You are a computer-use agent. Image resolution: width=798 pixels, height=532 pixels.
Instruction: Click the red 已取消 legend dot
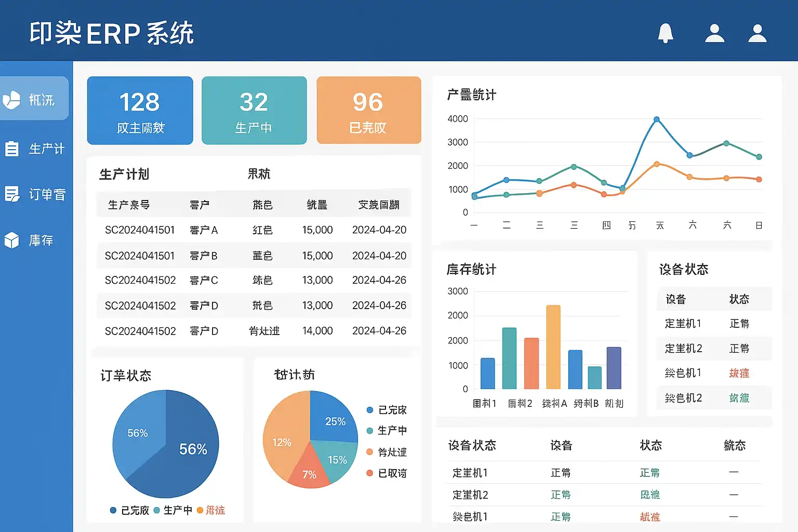[370, 473]
